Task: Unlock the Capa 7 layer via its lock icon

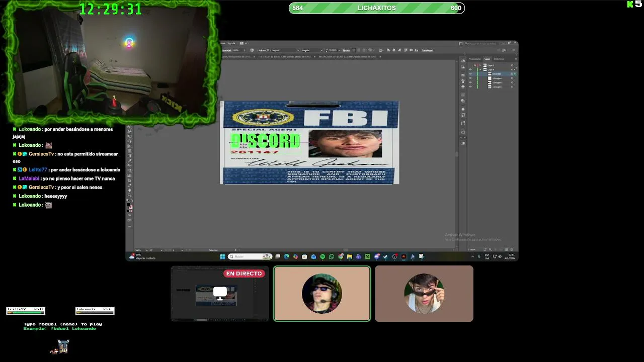Action: [x=474, y=65]
